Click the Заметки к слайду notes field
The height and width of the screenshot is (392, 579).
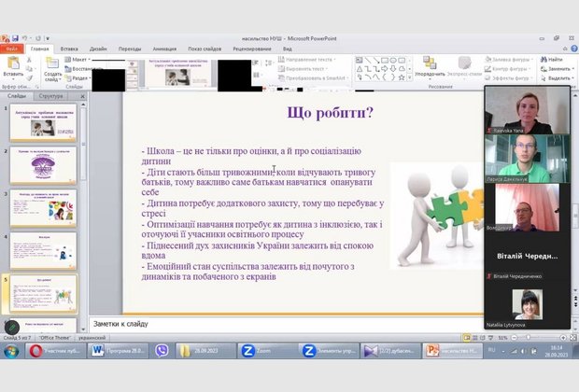pyautogui.click(x=280, y=324)
